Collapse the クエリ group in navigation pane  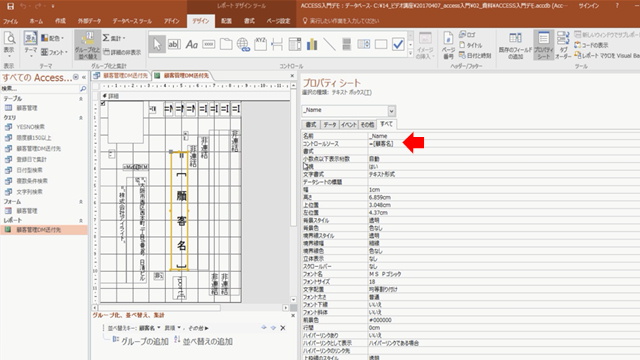click(81, 118)
